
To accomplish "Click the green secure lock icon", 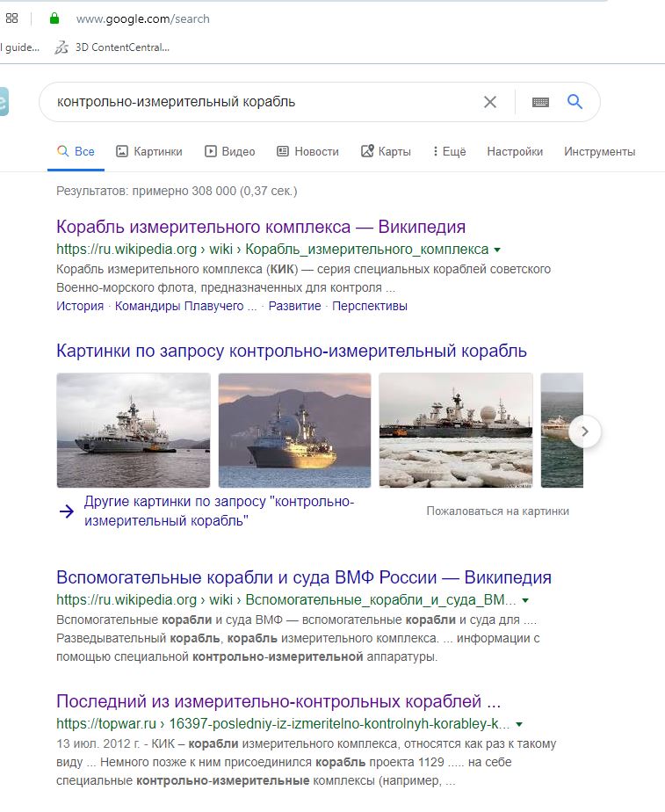I will click(54, 18).
